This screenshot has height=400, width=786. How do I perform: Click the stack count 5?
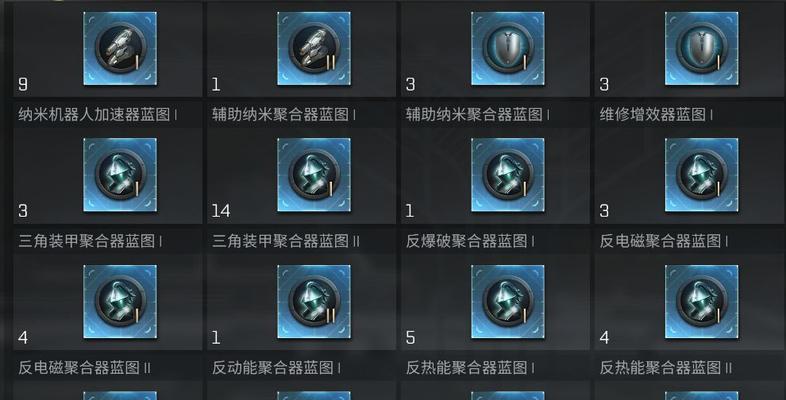point(410,338)
